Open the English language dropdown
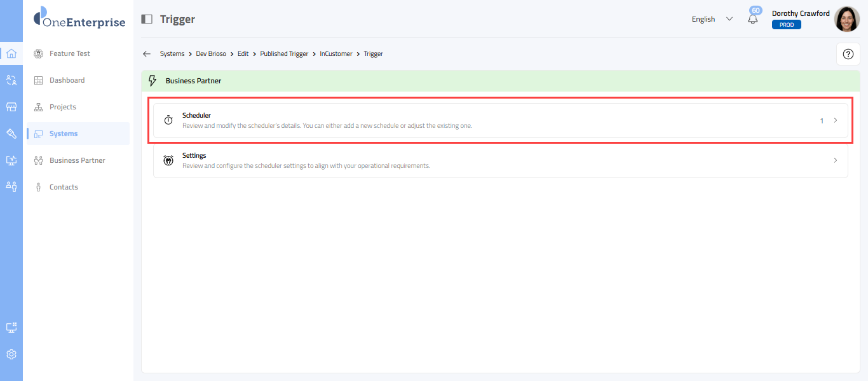This screenshot has width=868, height=381. [712, 19]
